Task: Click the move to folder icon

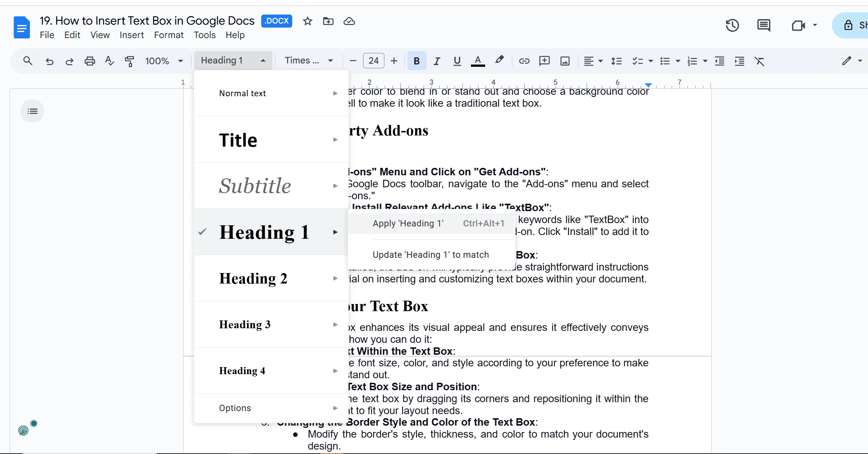Action: click(328, 21)
